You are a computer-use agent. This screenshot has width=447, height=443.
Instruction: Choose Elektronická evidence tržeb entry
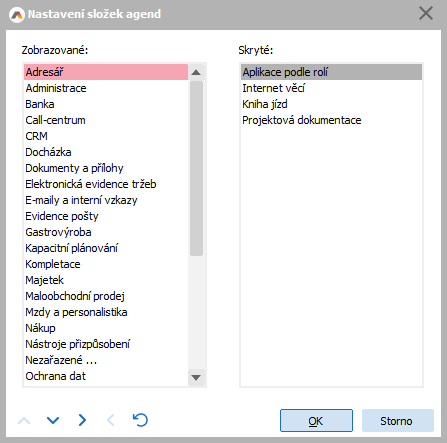pos(106,184)
